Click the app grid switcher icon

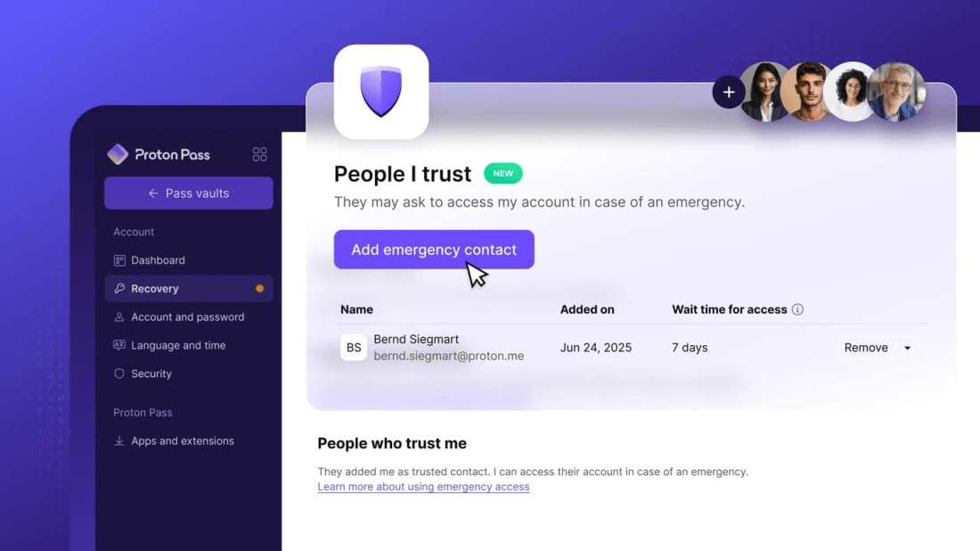coord(259,154)
